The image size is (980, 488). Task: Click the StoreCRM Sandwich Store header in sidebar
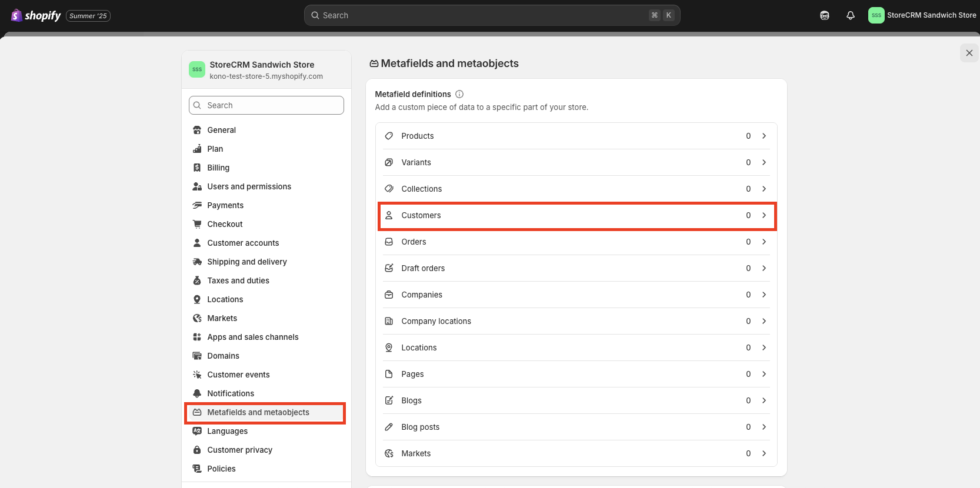click(266, 70)
